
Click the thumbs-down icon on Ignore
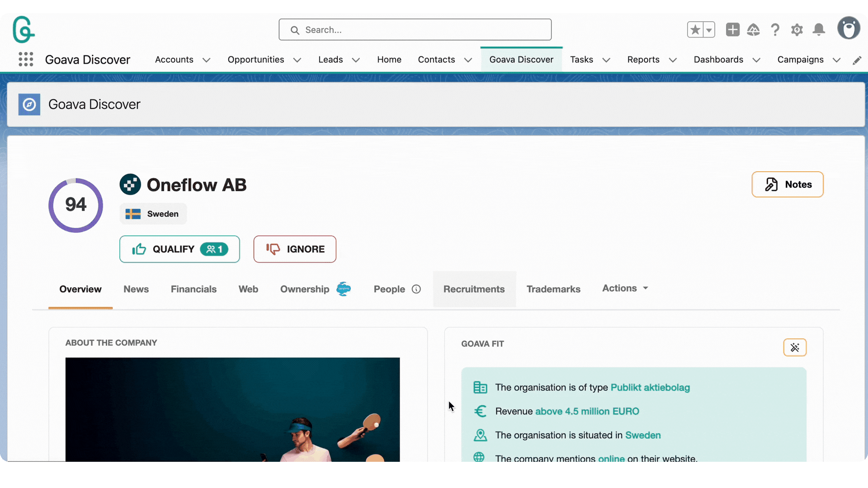[x=273, y=249]
